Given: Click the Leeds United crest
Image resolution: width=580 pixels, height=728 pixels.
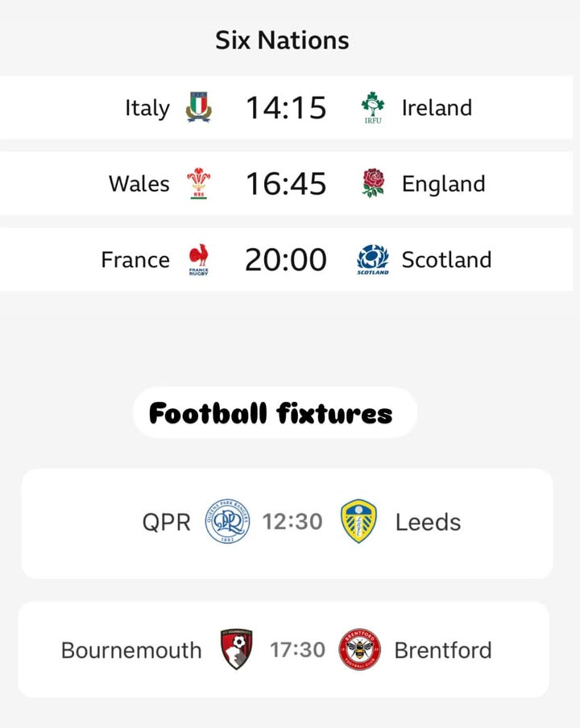Looking at the screenshot, I should pos(358,521).
